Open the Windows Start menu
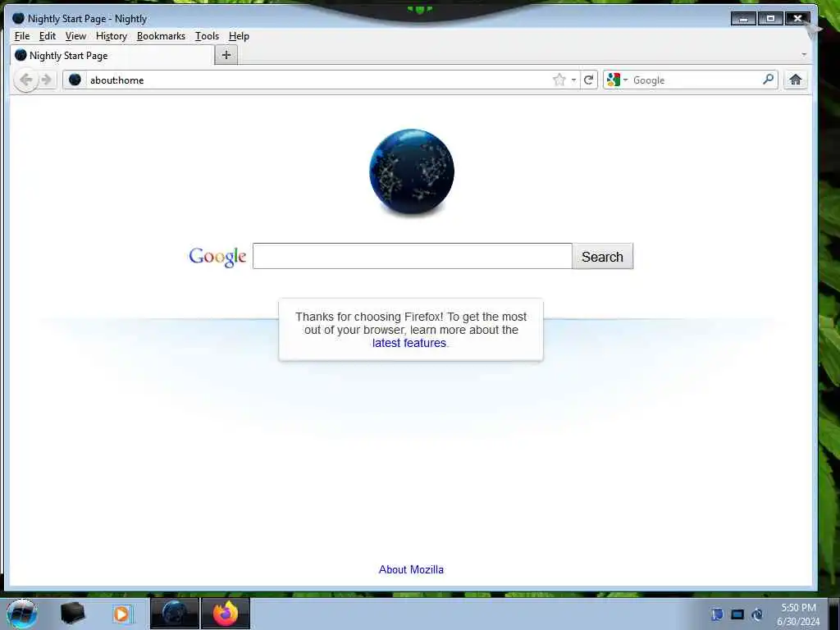 (x=21, y=614)
